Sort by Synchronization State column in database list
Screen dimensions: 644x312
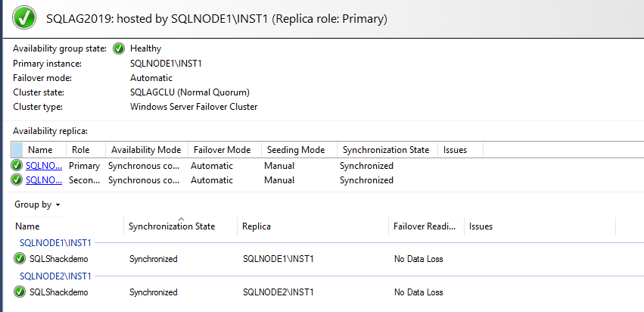(x=172, y=226)
